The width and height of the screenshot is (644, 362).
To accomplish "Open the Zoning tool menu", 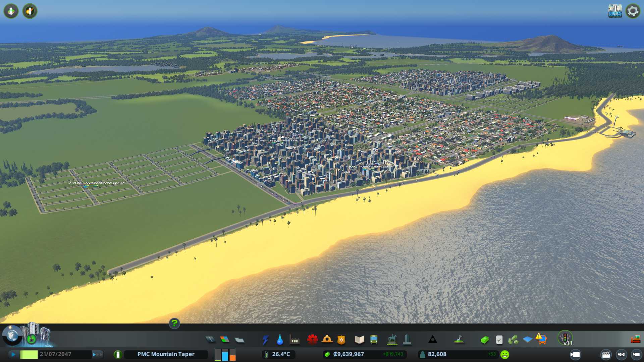I will tap(225, 340).
